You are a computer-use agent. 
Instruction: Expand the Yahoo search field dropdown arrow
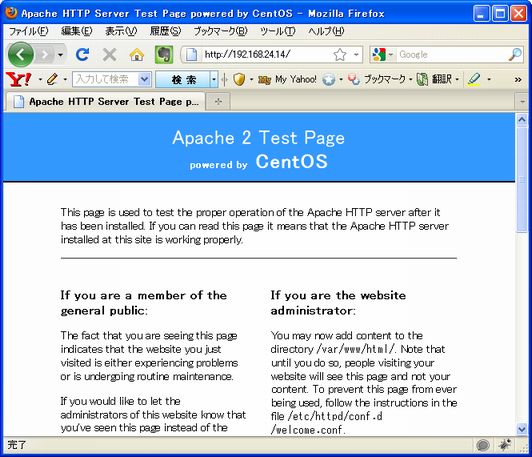click(x=145, y=79)
